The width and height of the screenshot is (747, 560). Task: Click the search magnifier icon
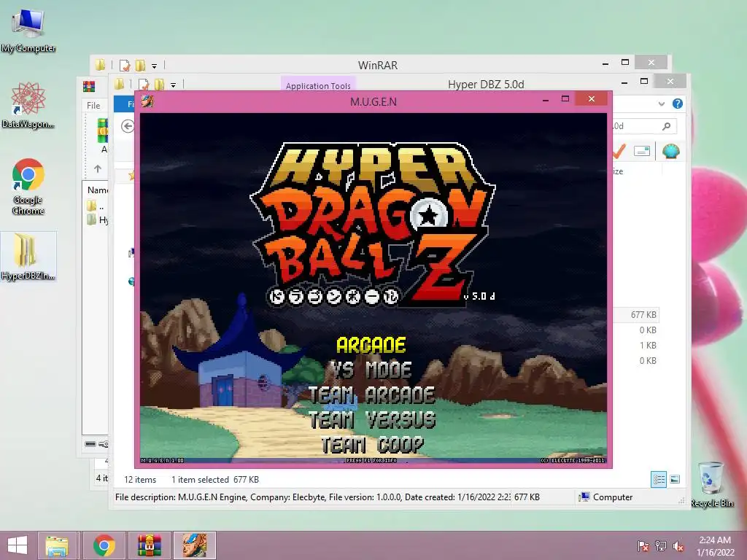click(667, 126)
